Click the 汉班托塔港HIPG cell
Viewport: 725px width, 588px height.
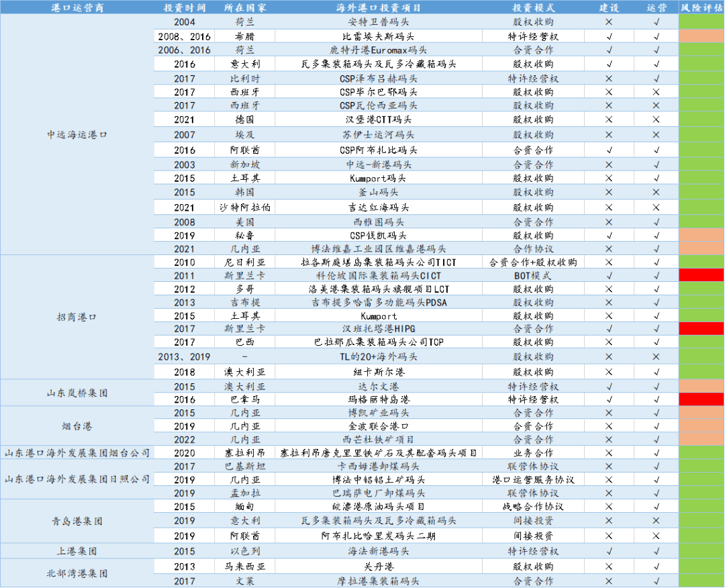pos(379,329)
